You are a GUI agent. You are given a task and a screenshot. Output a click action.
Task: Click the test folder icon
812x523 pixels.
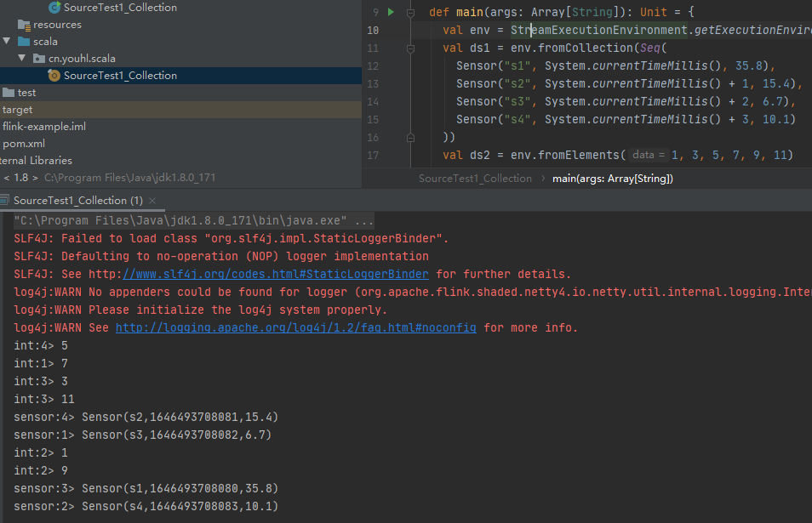pyautogui.click(x=9, y=93)
